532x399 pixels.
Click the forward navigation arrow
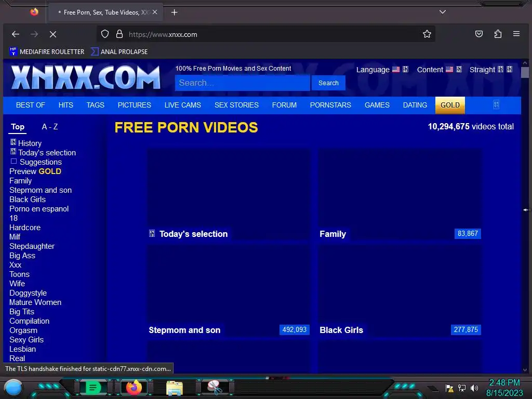[34, 34]
